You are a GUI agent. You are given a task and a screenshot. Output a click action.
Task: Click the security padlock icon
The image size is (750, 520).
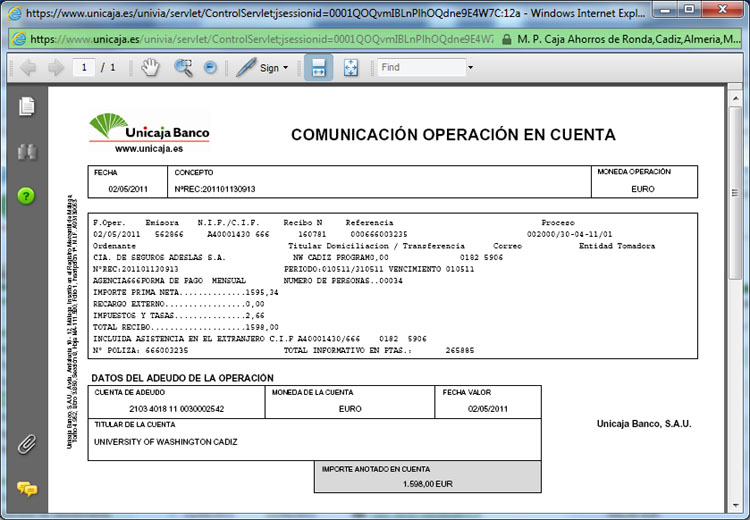(507, 39)
